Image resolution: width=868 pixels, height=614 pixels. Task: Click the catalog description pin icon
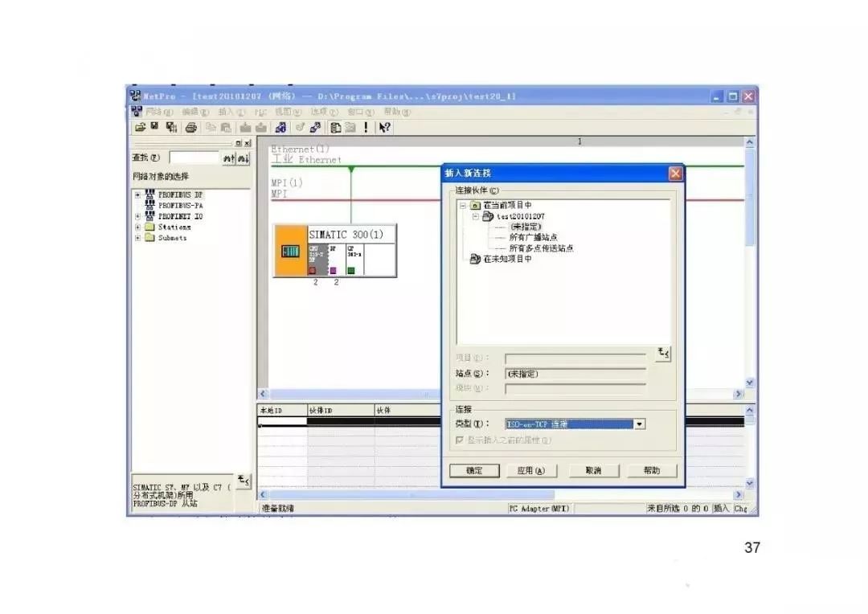(x=244, y=481)
